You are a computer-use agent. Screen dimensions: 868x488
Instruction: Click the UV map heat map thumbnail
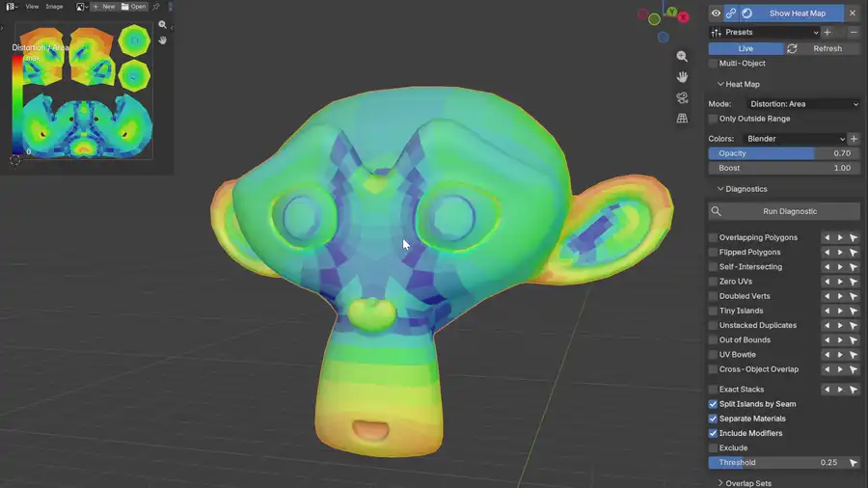point(83,92)
